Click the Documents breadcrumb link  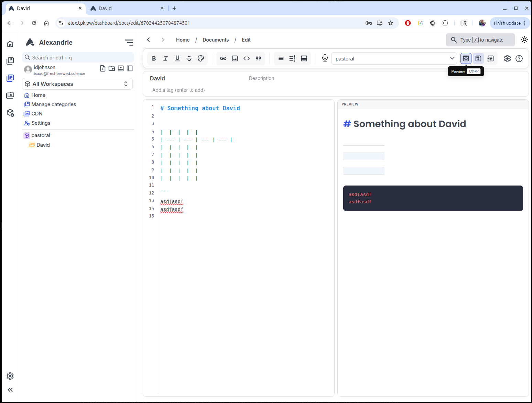tap(216, 40)
